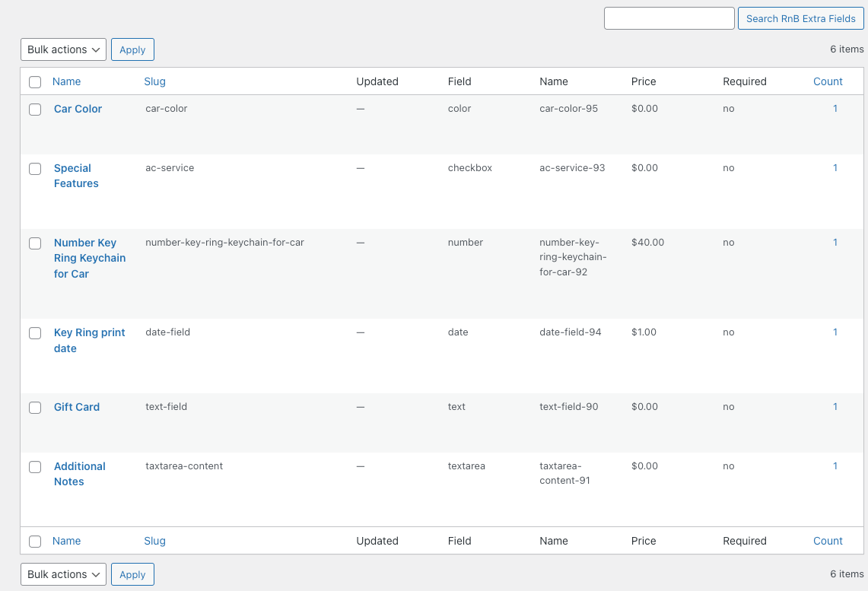Screen dimensions: 868x591
Task: Tick the Gift Card row checkbox
Action: tap(35, 408)
